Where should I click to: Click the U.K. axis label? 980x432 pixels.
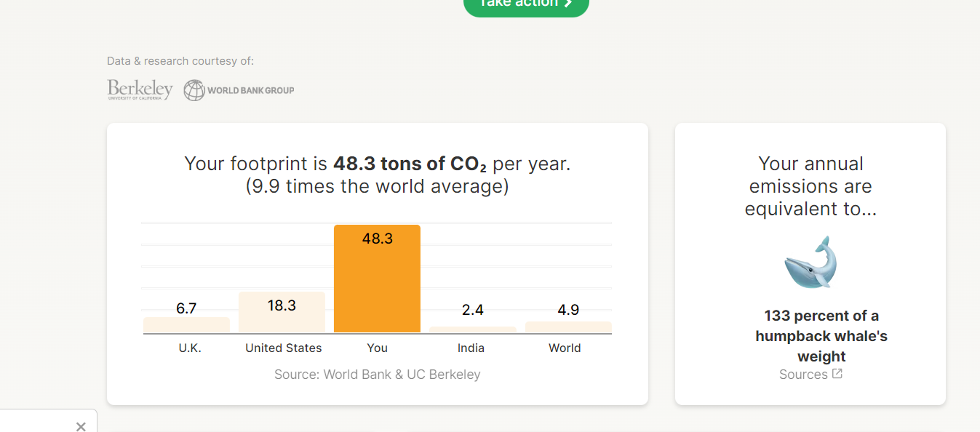point(190,348)
